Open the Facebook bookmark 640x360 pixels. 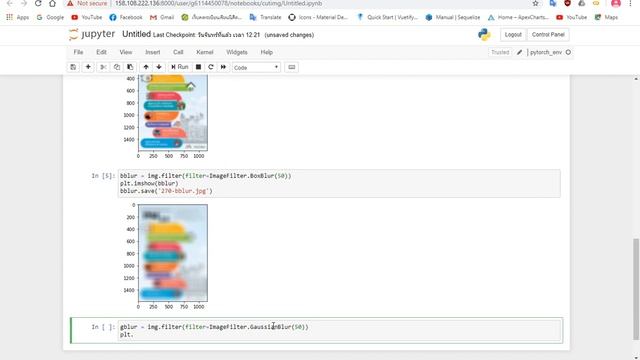coord(126,17)
